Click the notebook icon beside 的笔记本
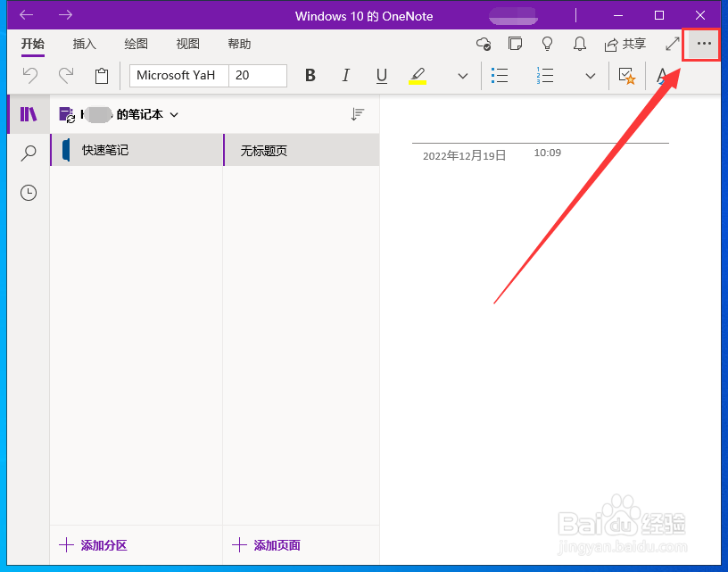 coord(67,115)
